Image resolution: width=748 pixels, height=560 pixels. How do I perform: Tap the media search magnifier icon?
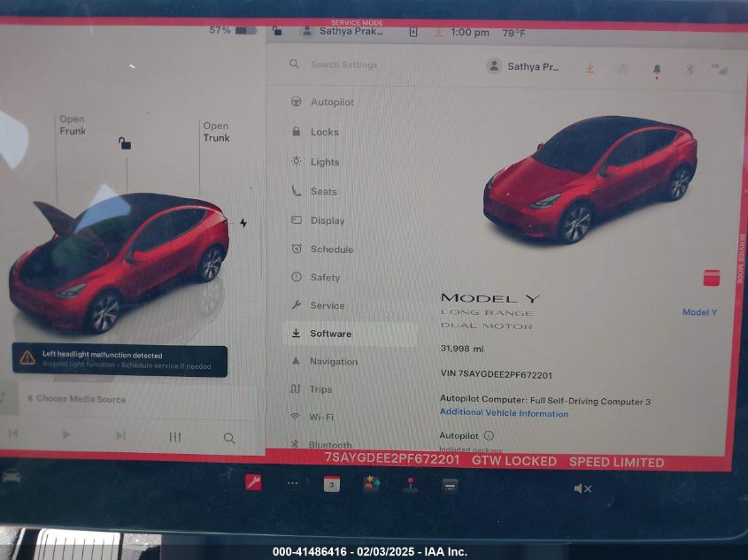tap(229, 438)
